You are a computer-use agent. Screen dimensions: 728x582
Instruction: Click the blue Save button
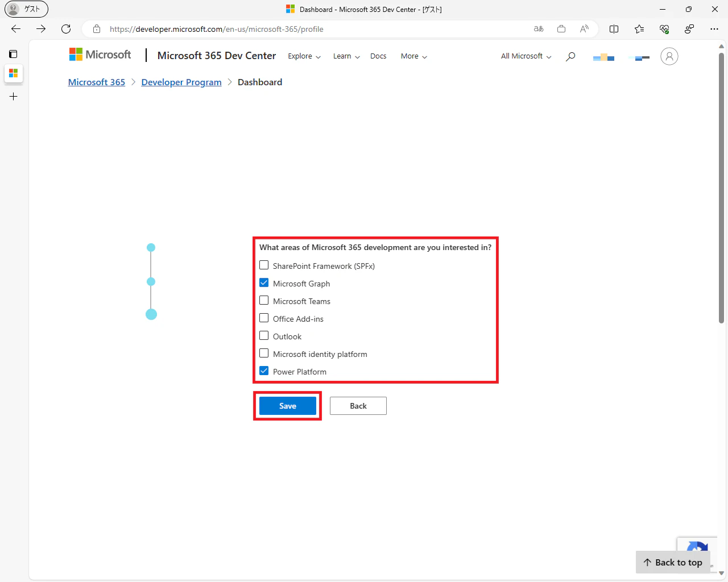[288, 406]
